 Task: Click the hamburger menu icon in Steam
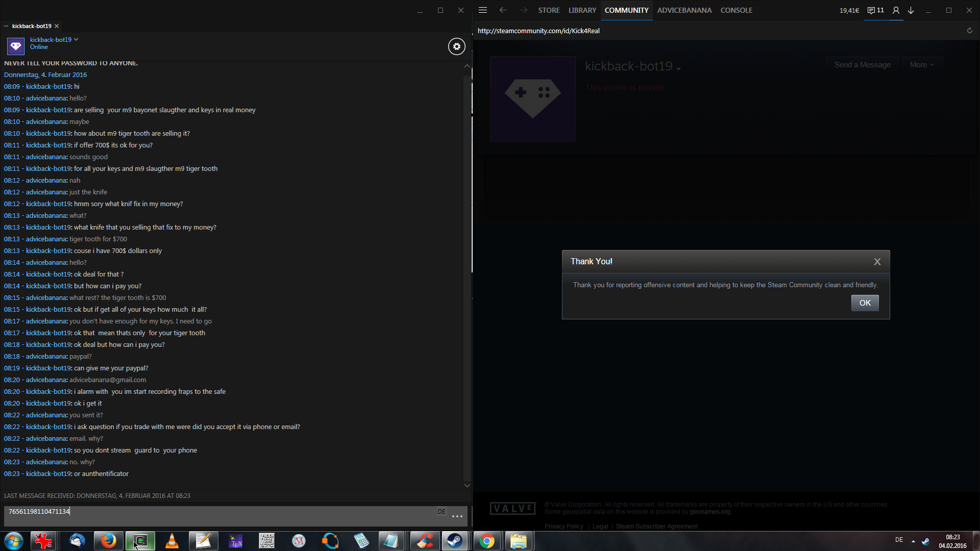coord(483,10)
